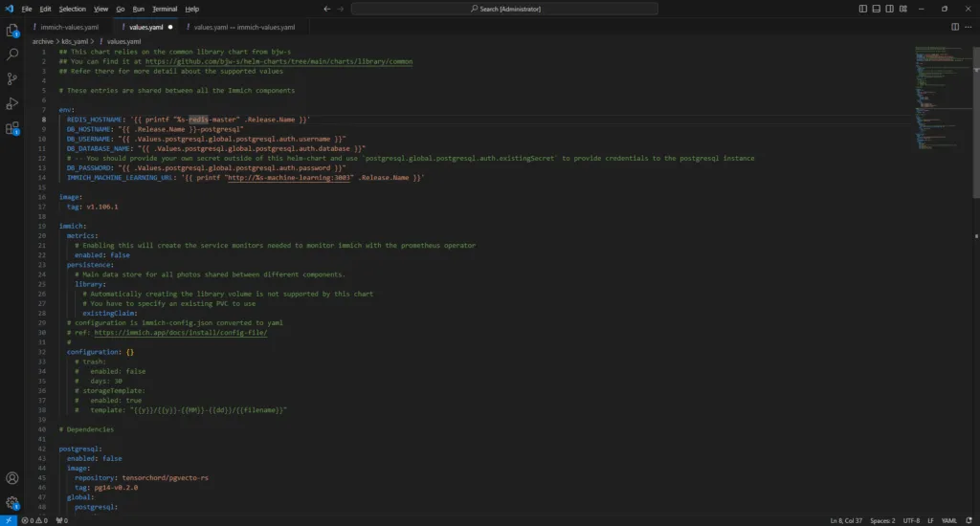Click the k8s_yaml breadcrumb segment
This screenshot has width=980, height=526.
point(75,41)
